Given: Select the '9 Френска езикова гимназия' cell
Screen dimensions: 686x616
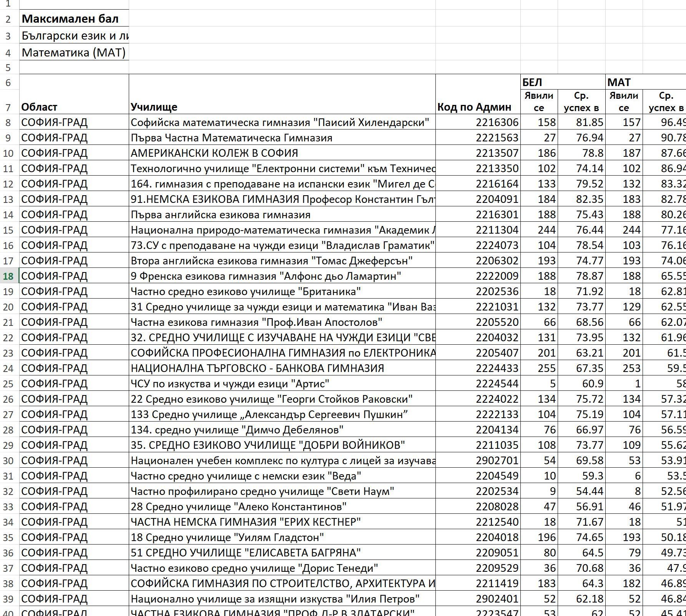Looking at the screenshot, I should [282, 276].
